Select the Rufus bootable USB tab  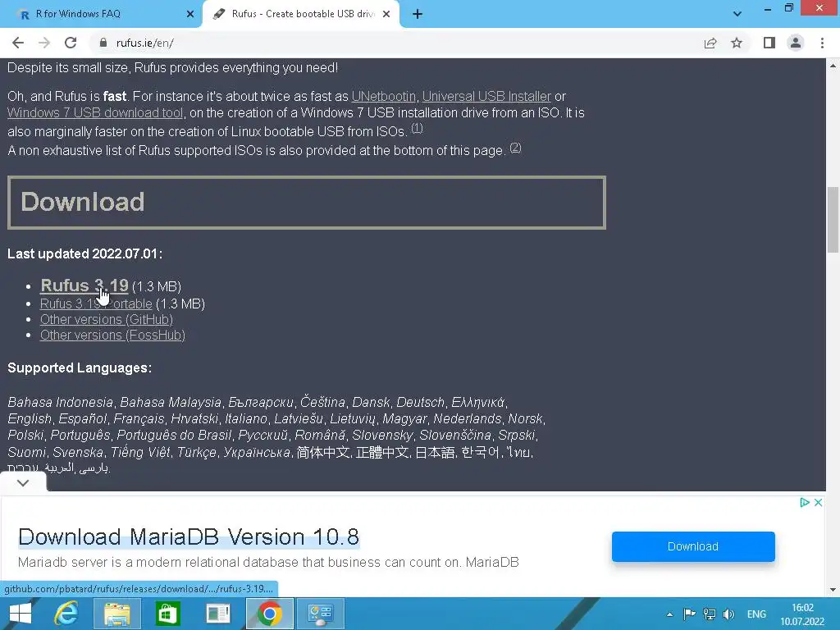point(303,14)
